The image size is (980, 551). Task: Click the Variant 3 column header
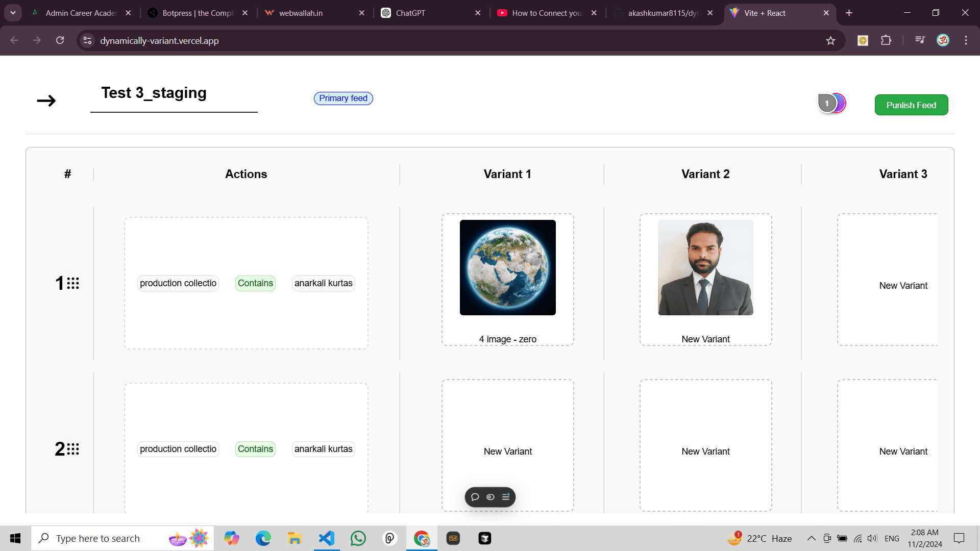[903, 174]
